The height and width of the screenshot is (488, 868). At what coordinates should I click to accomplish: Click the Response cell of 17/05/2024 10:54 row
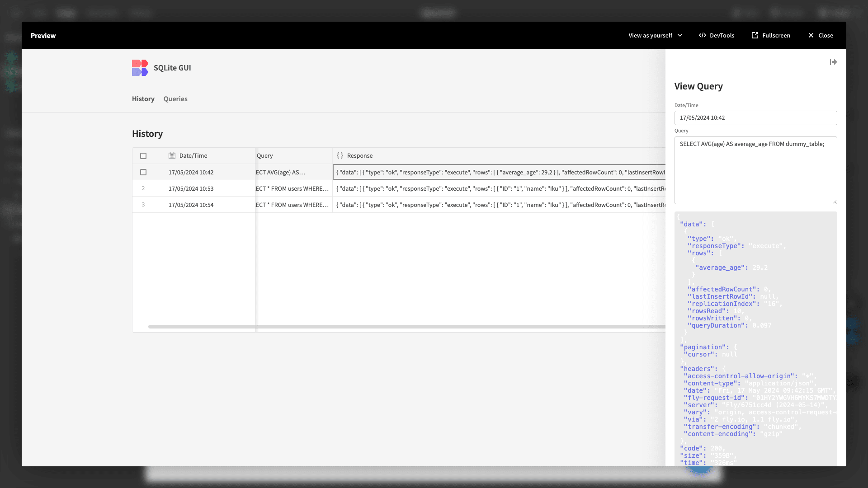(x=499, y=205)
